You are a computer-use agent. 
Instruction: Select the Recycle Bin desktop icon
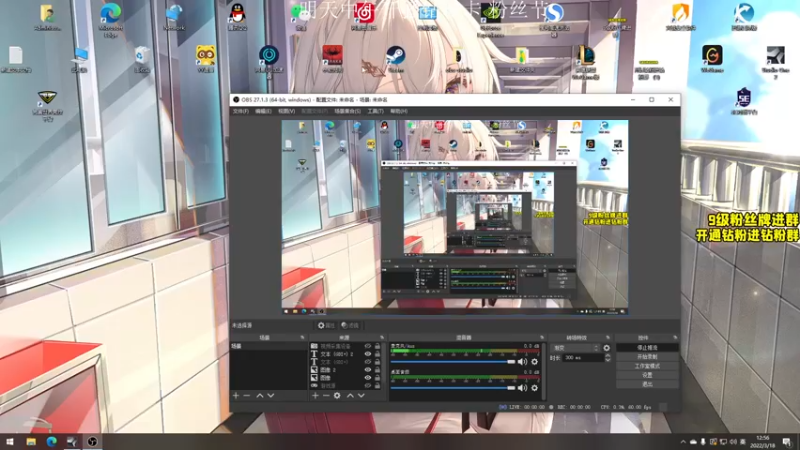(x=142, y=59)
